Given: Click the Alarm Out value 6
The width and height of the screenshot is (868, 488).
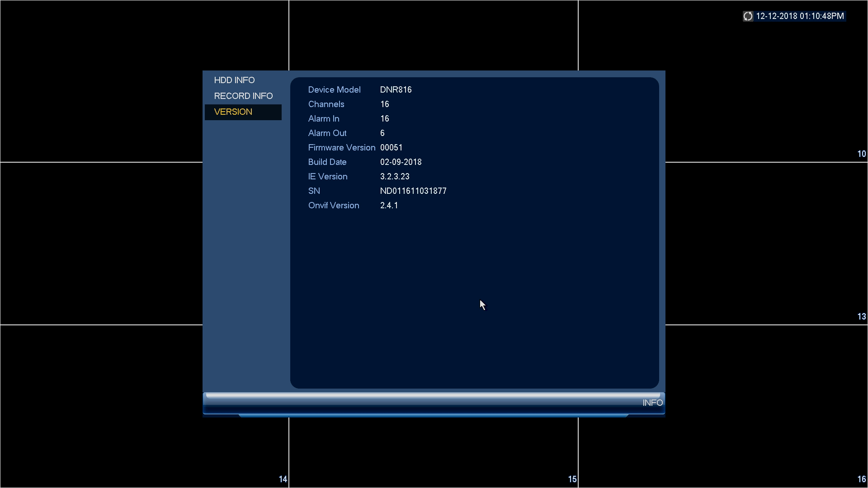Looking at the screenshot, I should pyautogui.click(x=382, y=133).
